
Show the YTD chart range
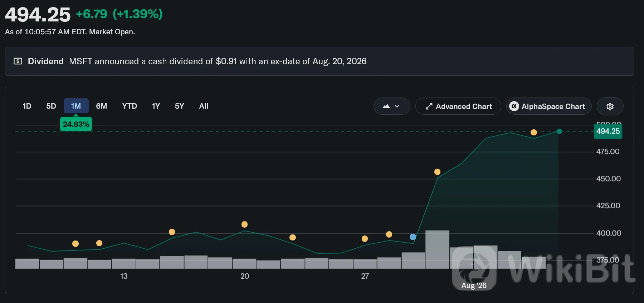(130, 106)
